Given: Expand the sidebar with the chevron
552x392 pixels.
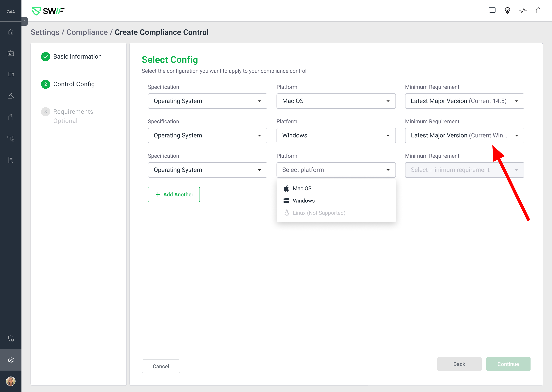Looking at the screenshot, I should pyautogui.click(x=24, y=21).
